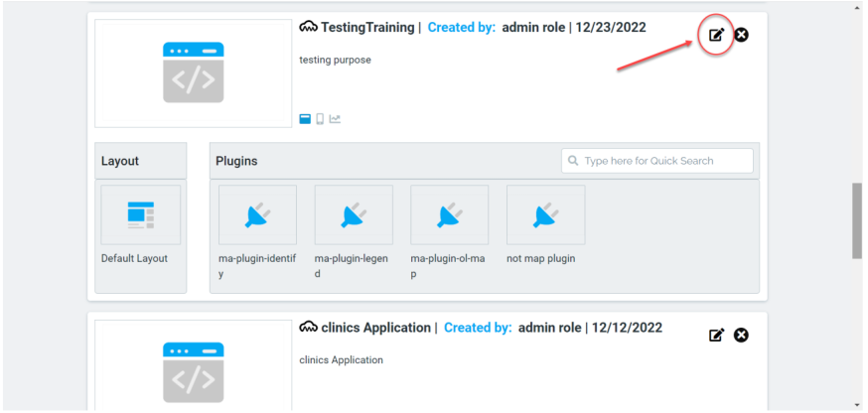Click the Plugins panel header
Image resolution: width=868 pixels, height=413 pixels.
coord(485,161)
